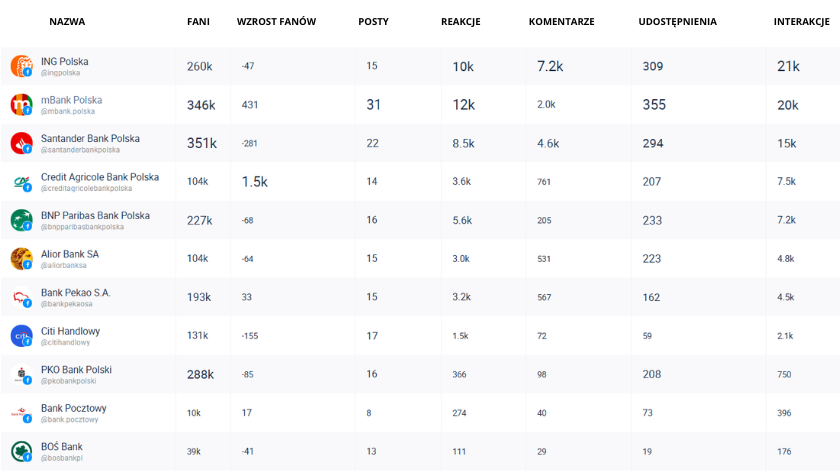Click the Santander Bank Polska logo
Screen dimensions: 840x472
[x=21, y=143]
